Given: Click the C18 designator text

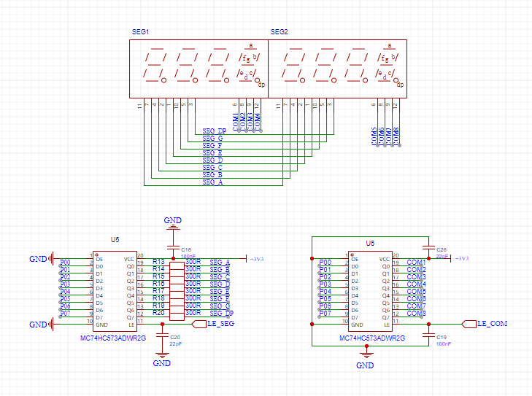Looking at the screenshot, I should pos(186,250).
